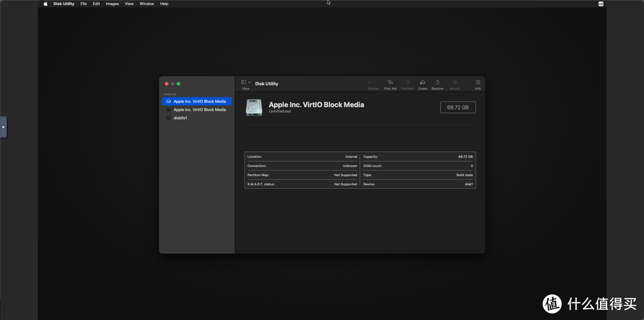Open the Images menu
This screenshot has height=320, width=644.
pyautogui.click(x=112, y=4)
